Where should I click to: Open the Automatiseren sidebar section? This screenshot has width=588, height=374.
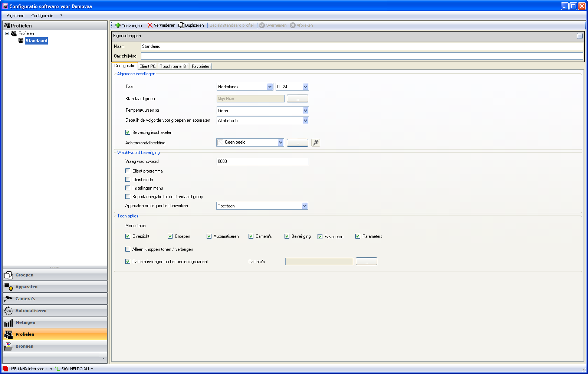[55, 311]
